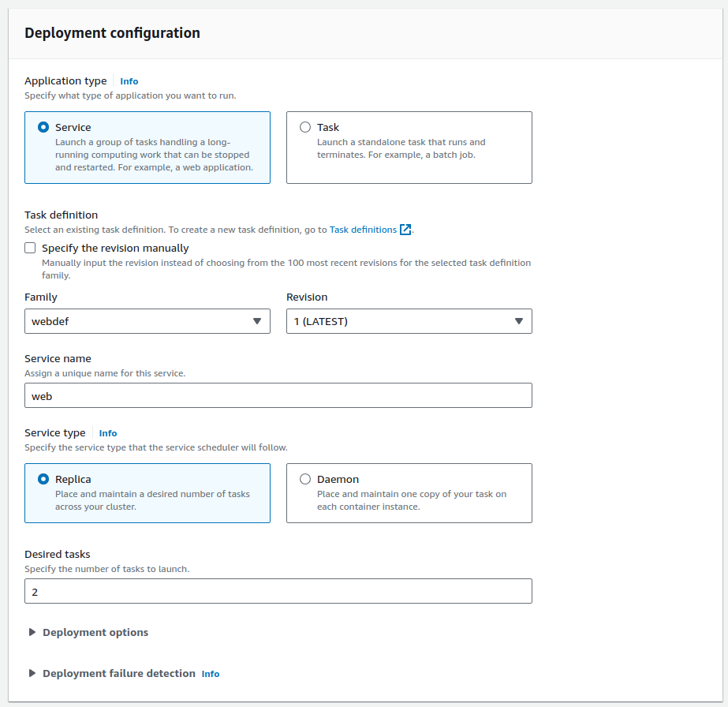
Task: Click the Revision dropdown arrow icon
Action: click(x=518, y=321)
